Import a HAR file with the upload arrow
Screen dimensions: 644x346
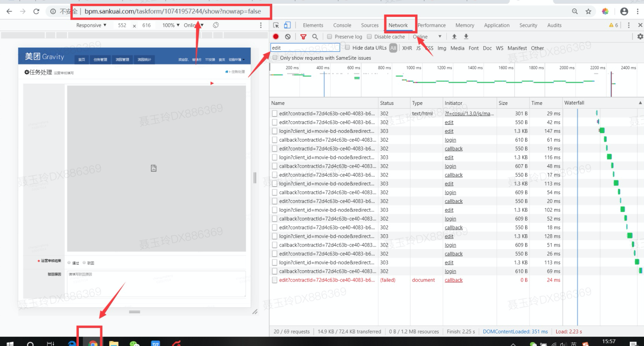point(454,36)
